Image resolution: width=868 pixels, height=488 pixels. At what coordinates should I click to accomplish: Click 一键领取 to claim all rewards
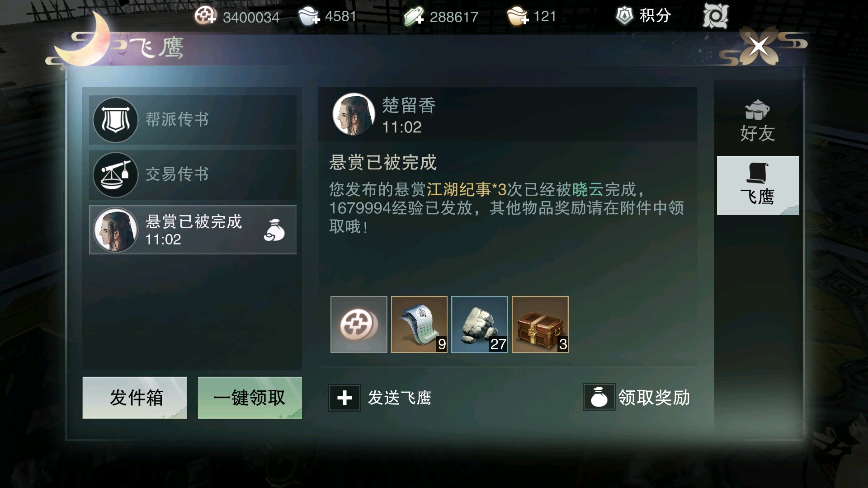click(250, 398)
